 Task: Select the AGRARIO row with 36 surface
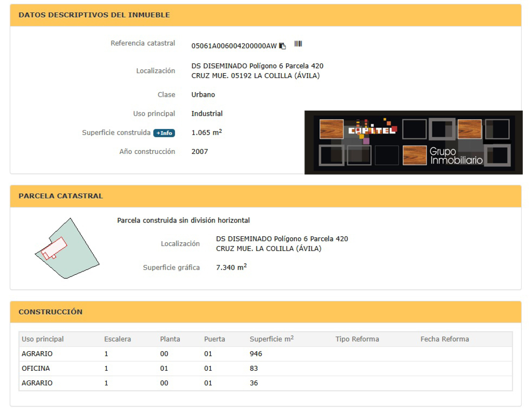266,383
